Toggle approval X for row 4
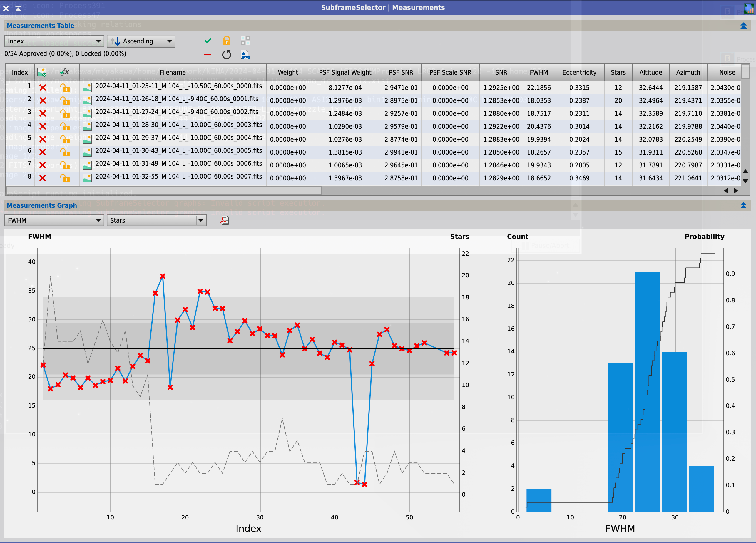The width and height of the screenshot is (756, 543). click(43, 126)
